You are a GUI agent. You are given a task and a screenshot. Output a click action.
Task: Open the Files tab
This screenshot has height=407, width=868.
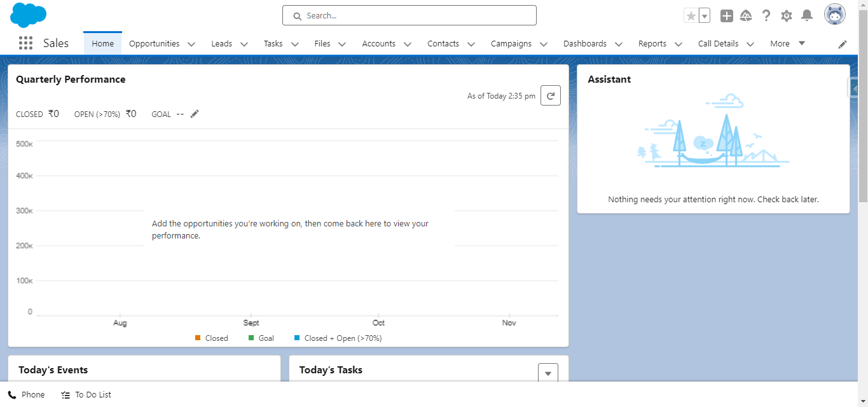pyautogui.click(x=322, y=44)
